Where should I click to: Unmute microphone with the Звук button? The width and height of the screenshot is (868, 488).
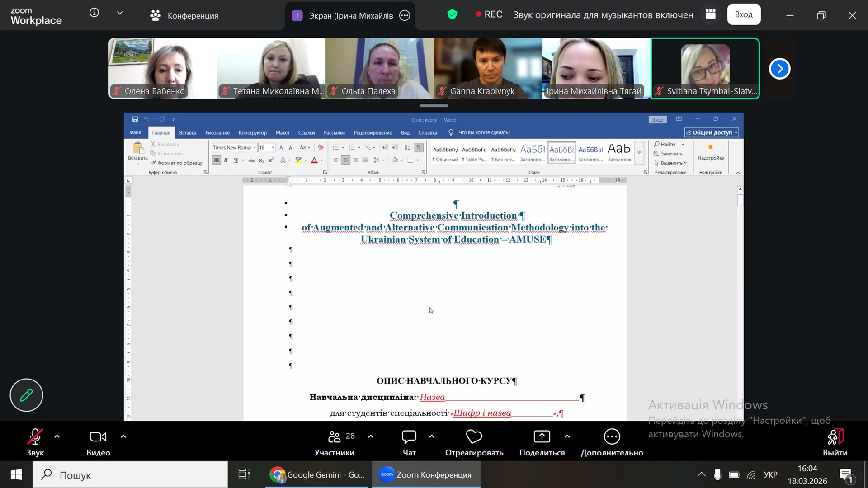pyautogui.click(x=35, y=436)
